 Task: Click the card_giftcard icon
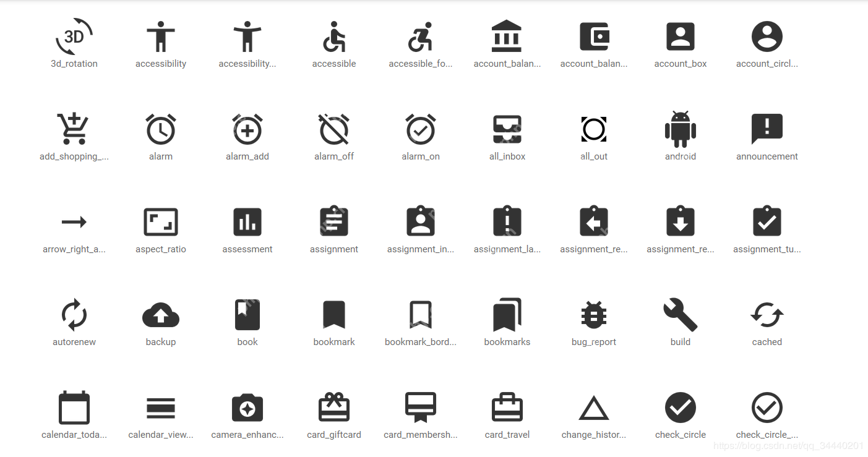click(x=334, y=408)
